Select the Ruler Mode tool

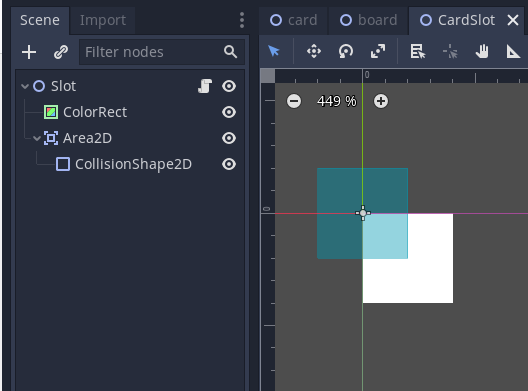pos(513,52)
